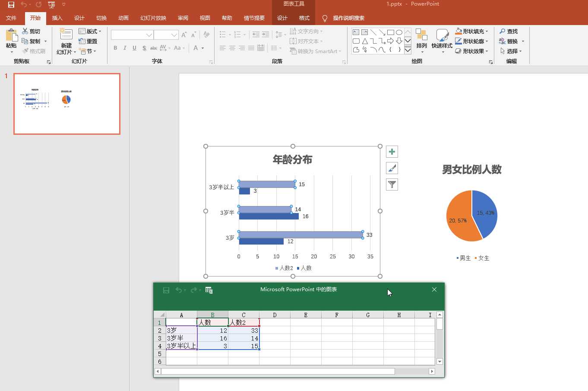Click the Tell Me search box 操作说明搜索
This screenshot has width=588, height=391.
(349, 18)
